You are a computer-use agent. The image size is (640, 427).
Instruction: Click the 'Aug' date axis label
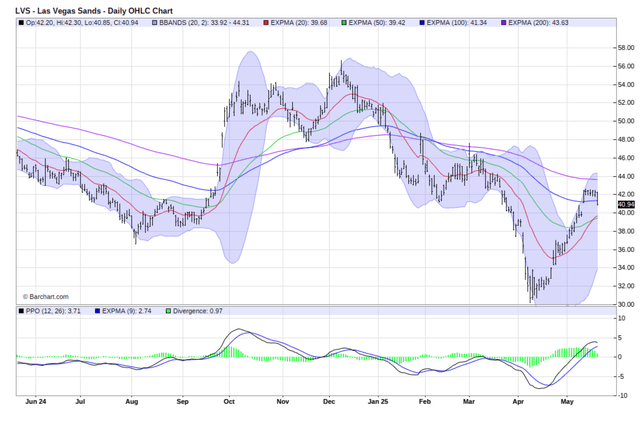coord(132,402)
